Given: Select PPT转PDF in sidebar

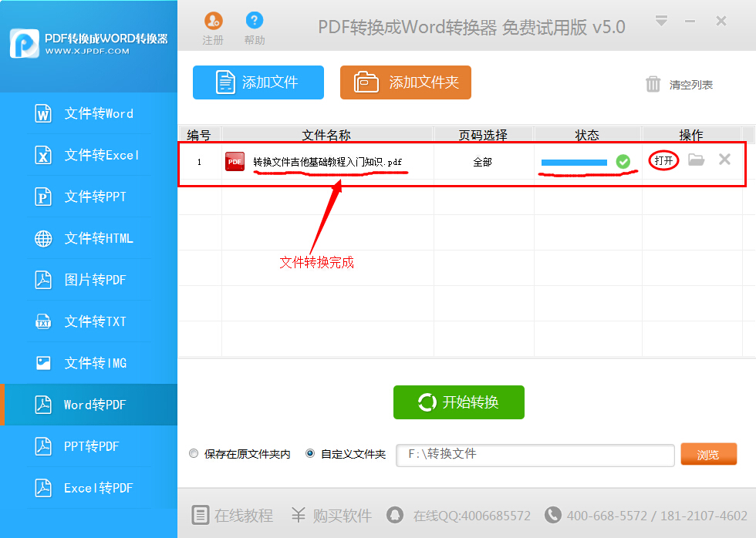Looking at the screenshot, I should point(89,446).
